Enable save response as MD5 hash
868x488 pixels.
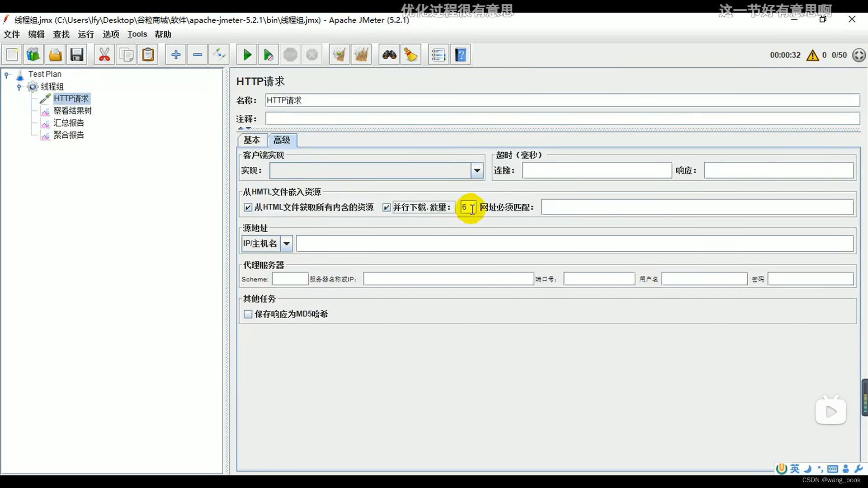point(248,314)
